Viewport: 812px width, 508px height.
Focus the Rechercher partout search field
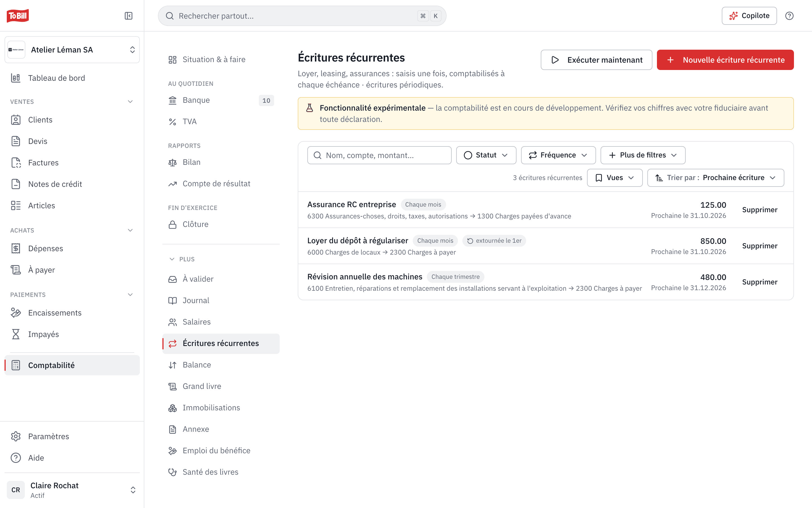[x=302, y=16]
